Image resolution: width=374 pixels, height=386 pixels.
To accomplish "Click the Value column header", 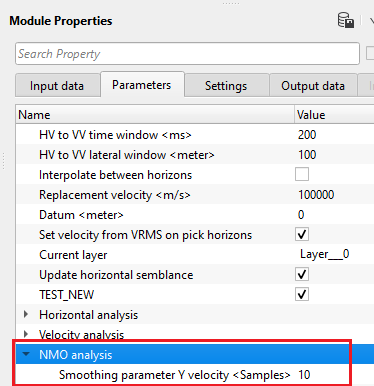I will click(x=334, y=115).
